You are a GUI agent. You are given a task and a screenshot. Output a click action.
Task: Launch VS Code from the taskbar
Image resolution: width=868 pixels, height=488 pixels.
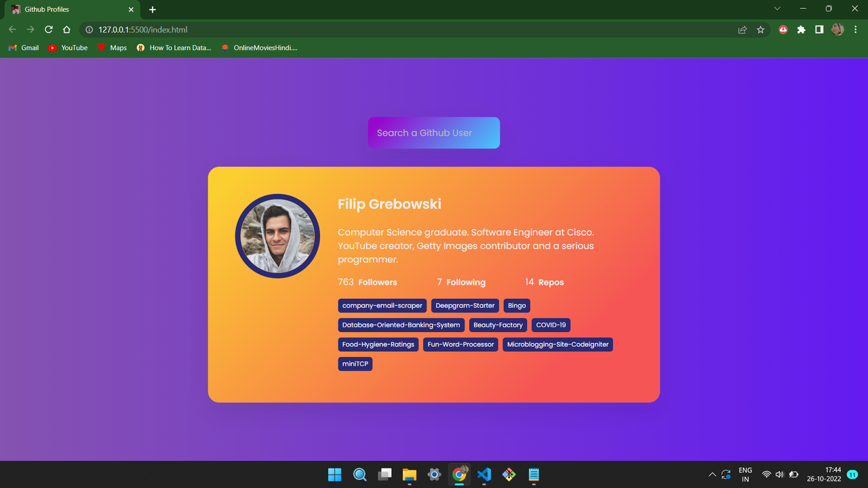(x=484, y=474)
